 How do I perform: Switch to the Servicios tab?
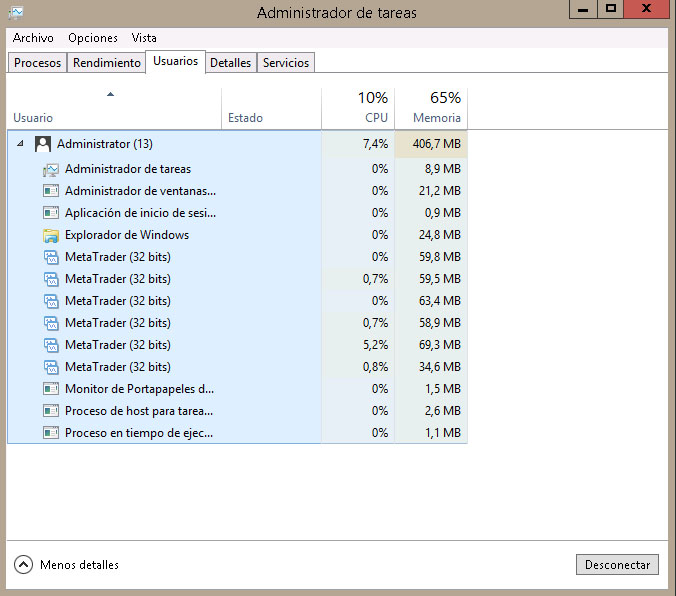pyautogui.click(x=286, y=63)
